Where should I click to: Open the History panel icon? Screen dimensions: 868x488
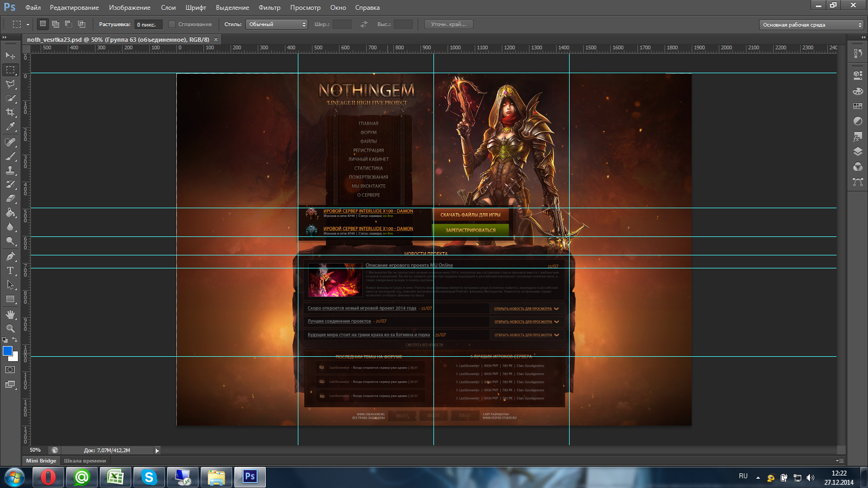pyautogui.click(x=858, y=53)
